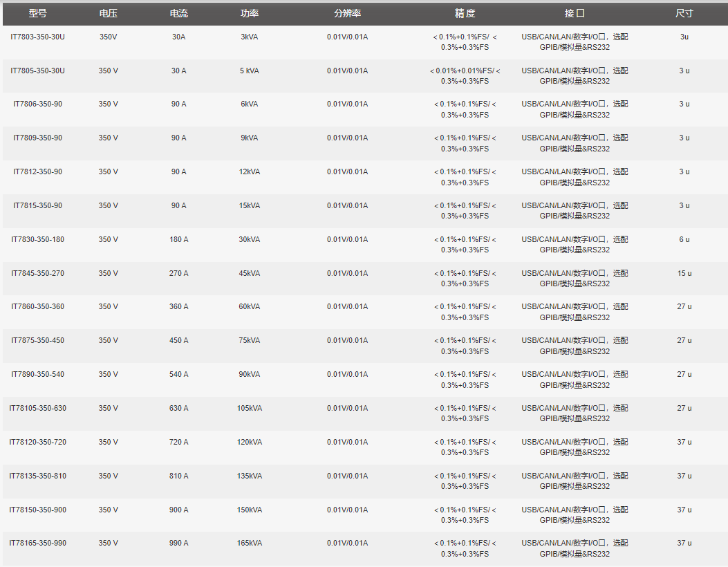Viewport: 728px width, 567px height.
Task: Click the 接口 column header
Action: [x=575, y=13]
